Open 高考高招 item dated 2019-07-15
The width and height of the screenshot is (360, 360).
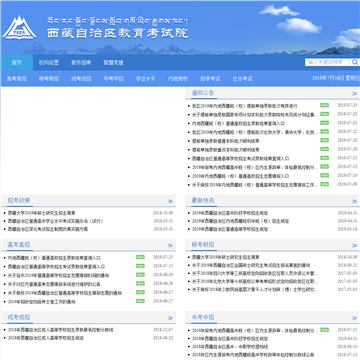pos(56,267)
